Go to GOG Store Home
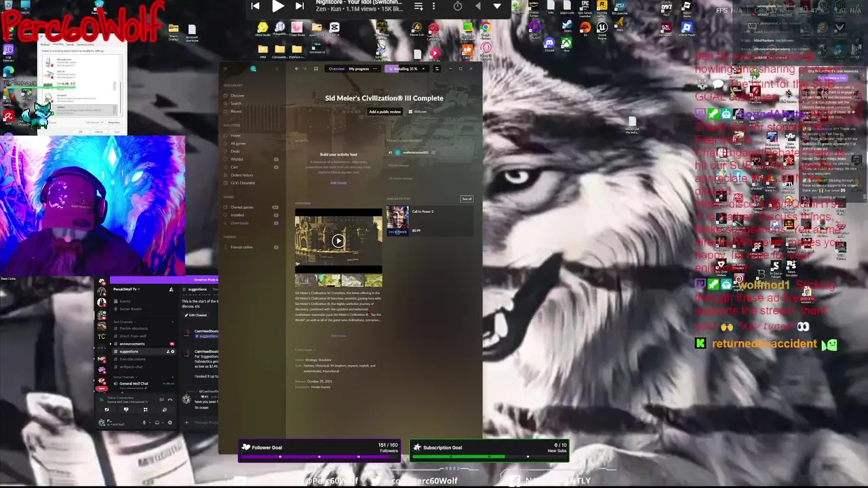The width and height of the screenshot is (868, 488). 235,136
